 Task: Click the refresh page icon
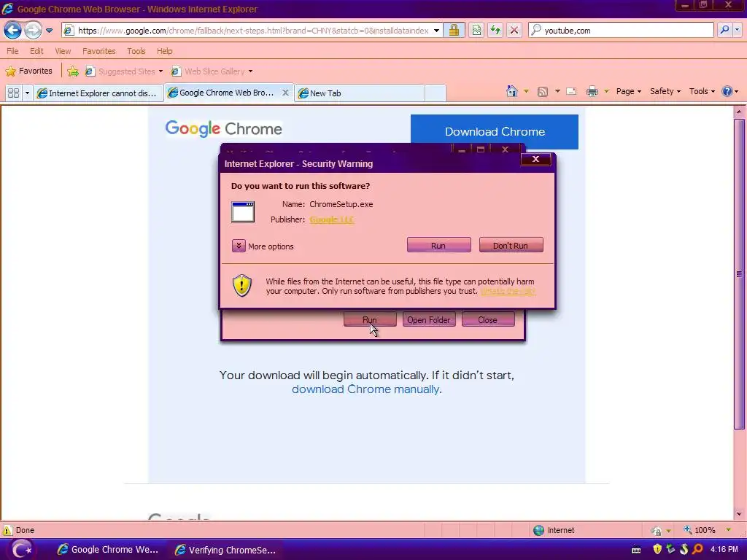(x=495, y=31)
